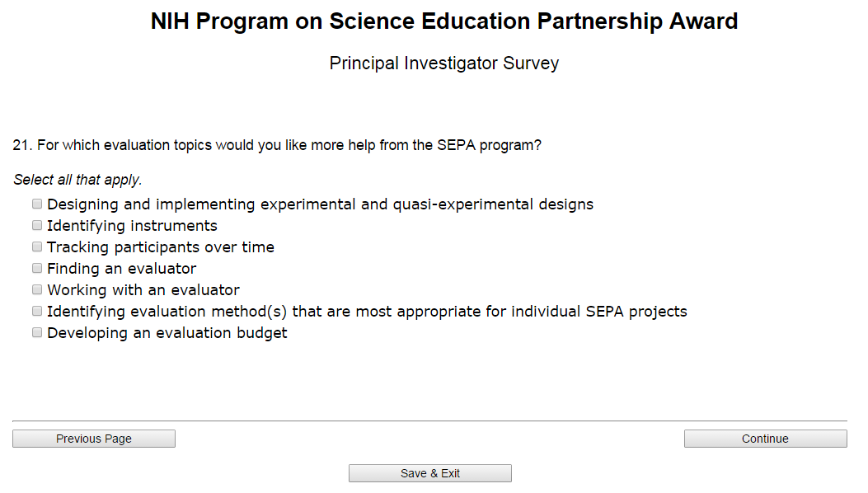Click the Principal Investigator Survey subtitle
Screen dimensions: 868x493
[x=444, y=63]
